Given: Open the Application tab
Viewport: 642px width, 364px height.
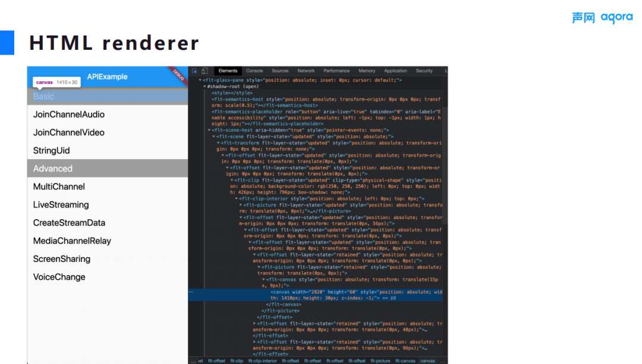Looking at the screenshot, I should [x=395, y=71].
